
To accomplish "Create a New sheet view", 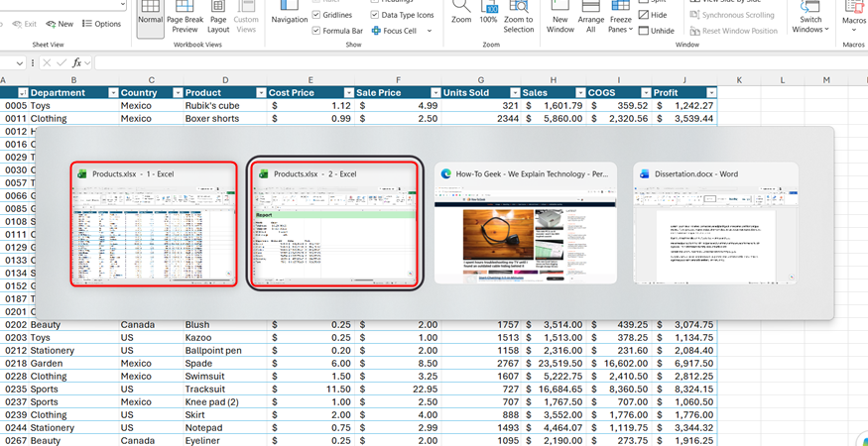I will click(x=60, y=24).
